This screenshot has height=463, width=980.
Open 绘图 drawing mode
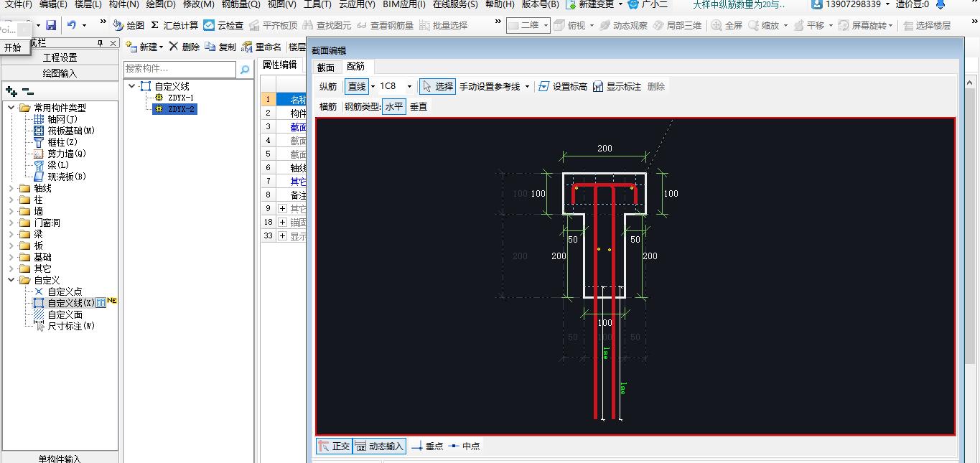[129, 25]
